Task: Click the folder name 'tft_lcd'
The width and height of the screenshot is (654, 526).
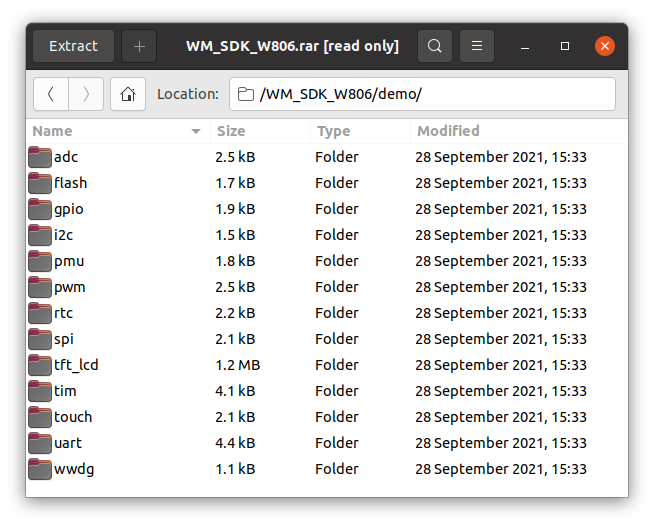Action: pos(76,365)
